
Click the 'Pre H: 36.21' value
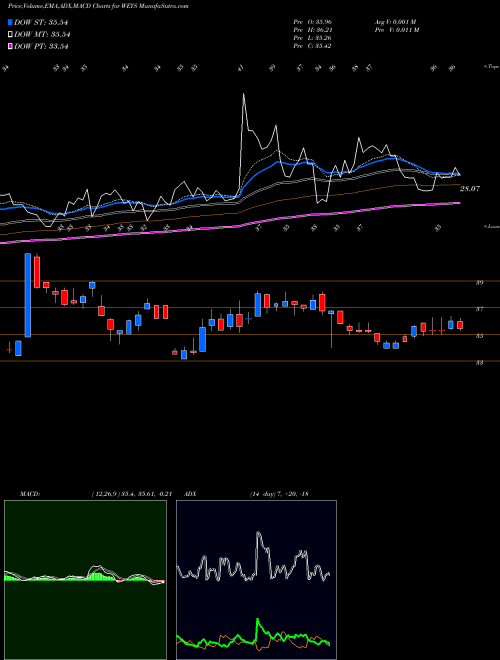tap(312, 30)
